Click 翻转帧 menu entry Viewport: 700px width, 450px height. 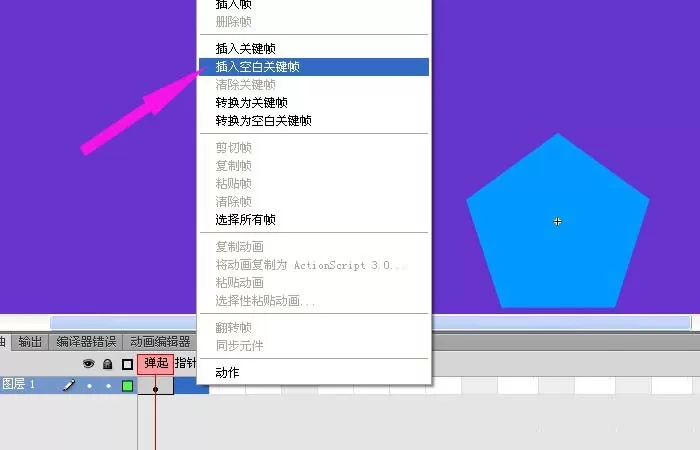point(314,328)
